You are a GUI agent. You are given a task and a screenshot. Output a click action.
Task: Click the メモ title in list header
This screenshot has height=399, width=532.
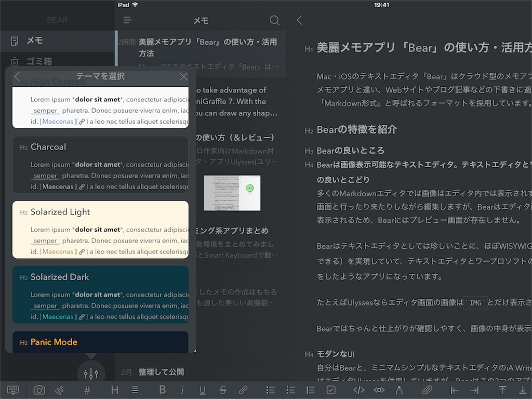point(201,21)
